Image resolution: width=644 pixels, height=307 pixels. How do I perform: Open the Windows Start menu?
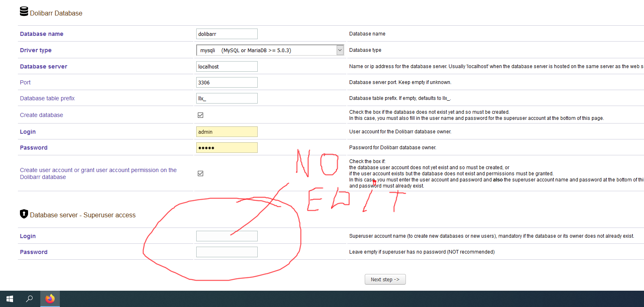tap(10, 299)
